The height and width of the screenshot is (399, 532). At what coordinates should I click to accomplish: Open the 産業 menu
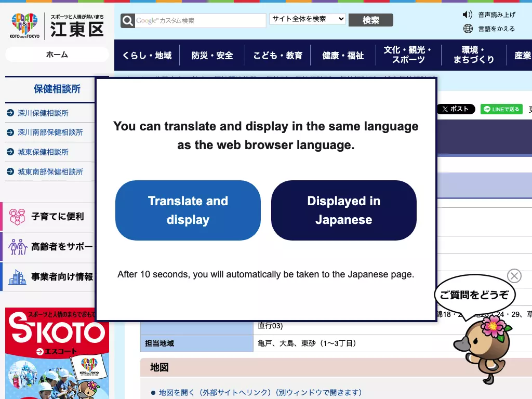point(520,55)
